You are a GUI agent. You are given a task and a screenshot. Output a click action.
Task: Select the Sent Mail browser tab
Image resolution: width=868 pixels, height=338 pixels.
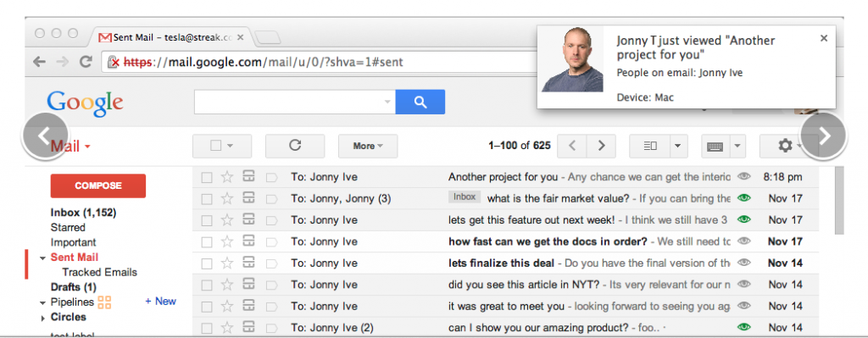[170, 37]
